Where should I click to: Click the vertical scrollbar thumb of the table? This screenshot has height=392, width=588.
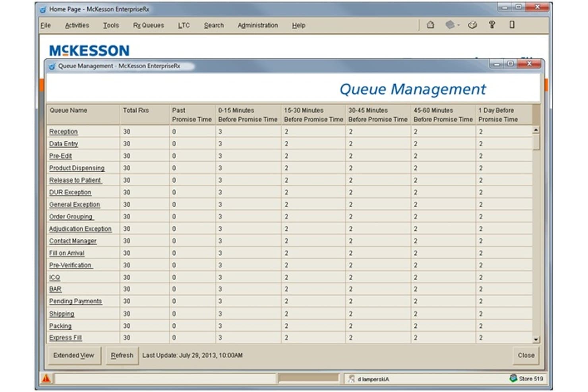(536, 142)
